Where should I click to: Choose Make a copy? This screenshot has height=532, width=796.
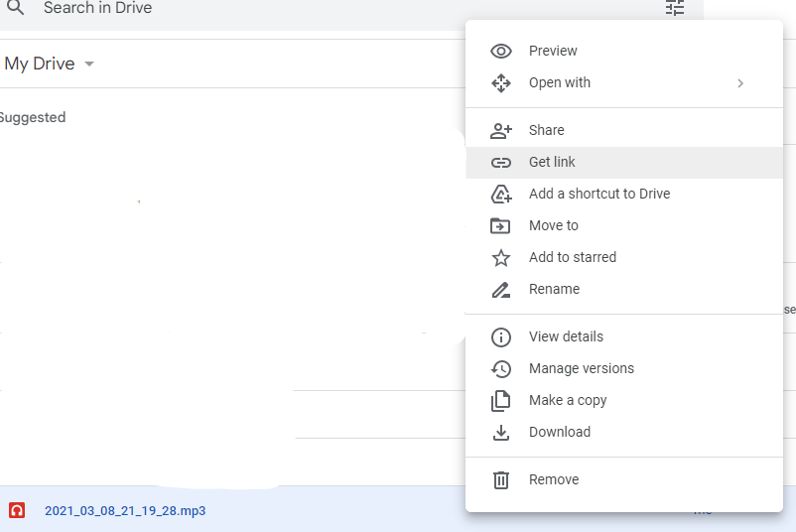pos(624,401)
